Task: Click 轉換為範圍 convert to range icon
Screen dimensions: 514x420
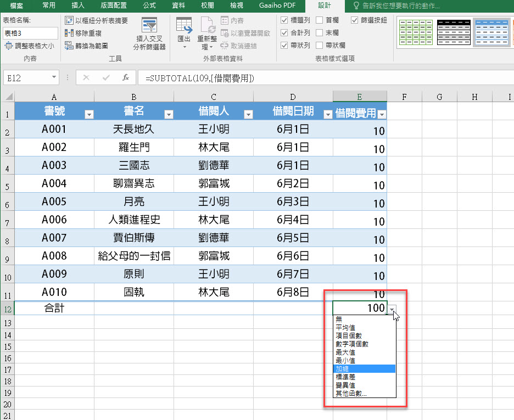Action: click(69, 46)
